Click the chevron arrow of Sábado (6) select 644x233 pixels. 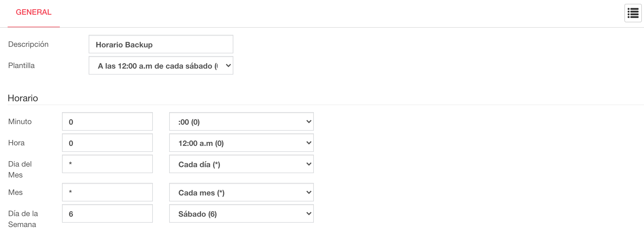(309, 214)
